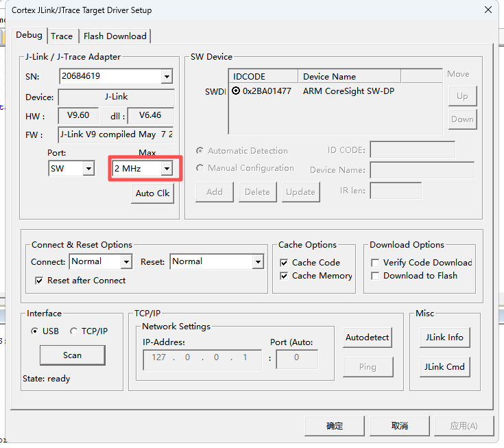
Task: Toggle Reset after Connect checkbox
Action: pos(39,281)
